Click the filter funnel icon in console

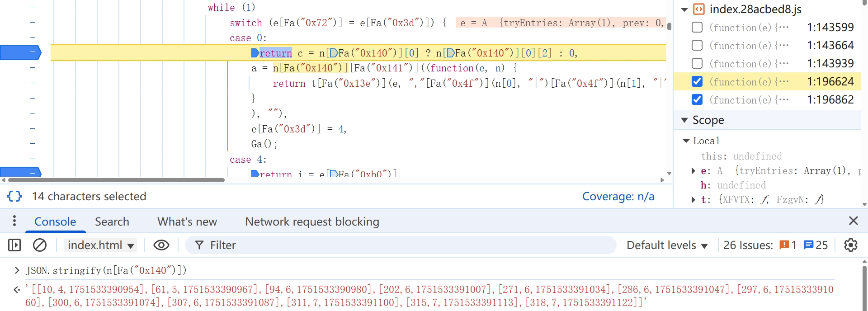199,245
